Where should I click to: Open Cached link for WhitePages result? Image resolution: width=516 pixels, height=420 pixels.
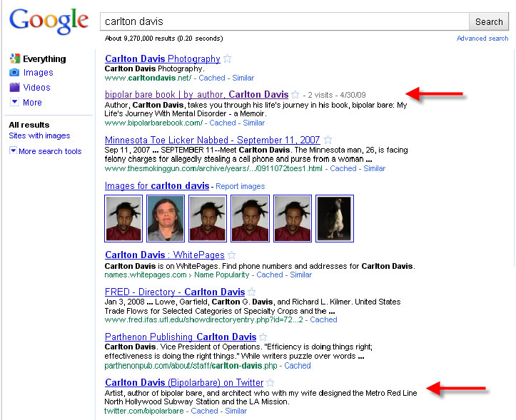[x=270, y=275]
